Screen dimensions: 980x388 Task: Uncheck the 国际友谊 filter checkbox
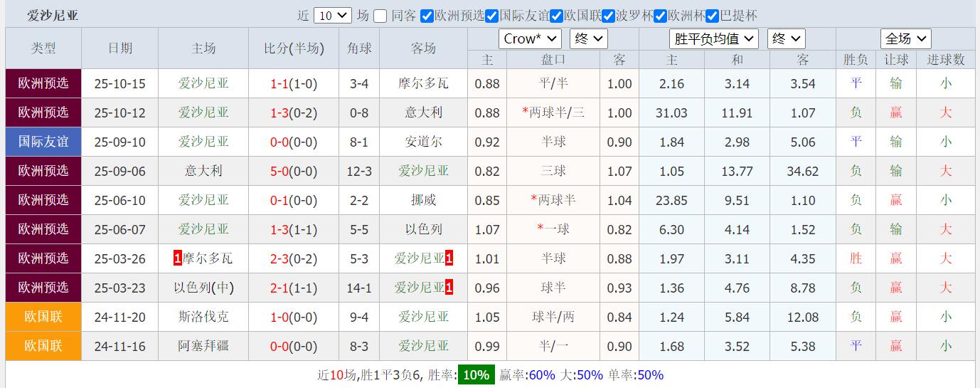coord(492,16)
